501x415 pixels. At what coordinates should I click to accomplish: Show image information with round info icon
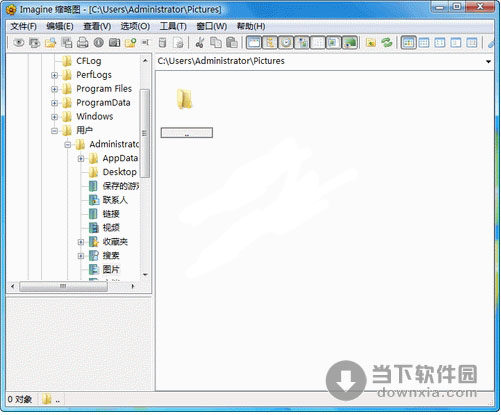[x=98, y=42]
